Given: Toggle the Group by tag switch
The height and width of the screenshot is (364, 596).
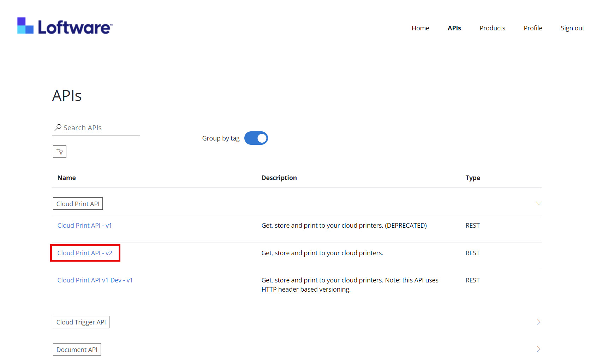Looking at the screenshot, I should click(x=256, y=138).
